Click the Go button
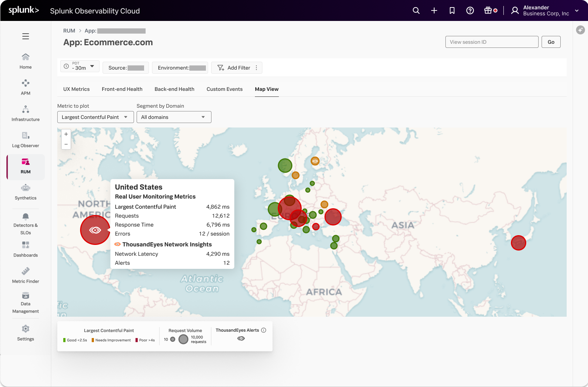588x387 pixels. coord(551,42)
